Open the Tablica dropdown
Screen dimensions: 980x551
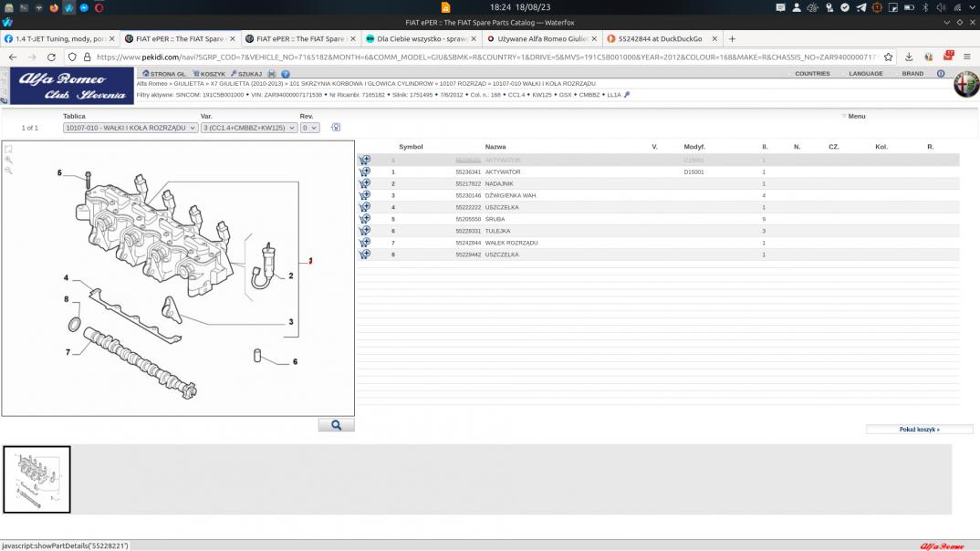pos(130,128)
